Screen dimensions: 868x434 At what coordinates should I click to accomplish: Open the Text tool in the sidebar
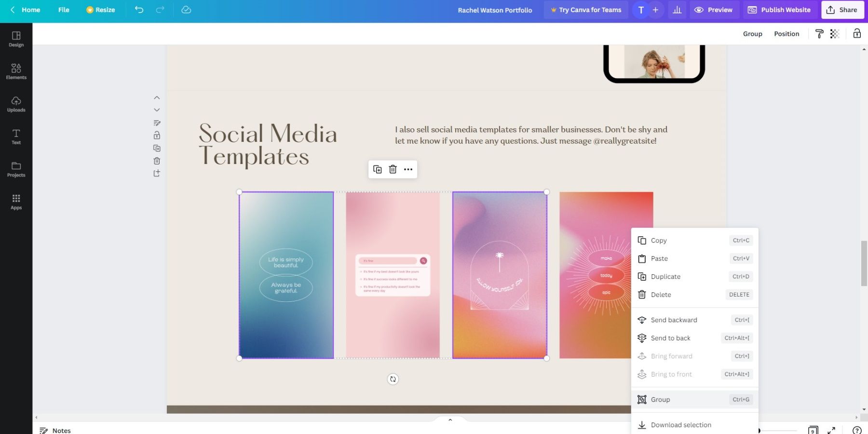click(16, 136)
